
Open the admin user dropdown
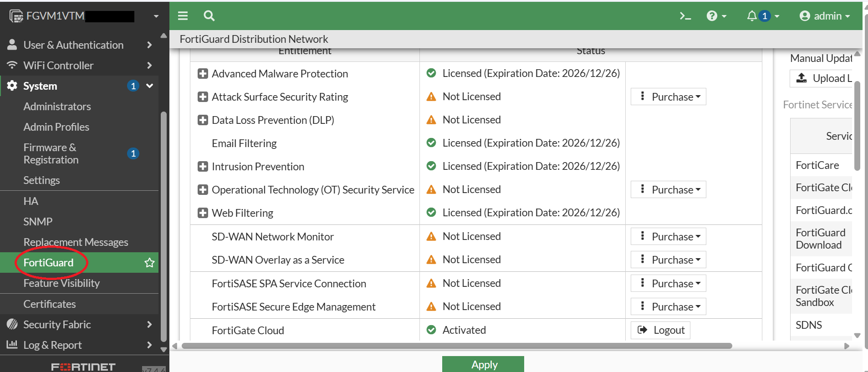(x=825, y=16)
